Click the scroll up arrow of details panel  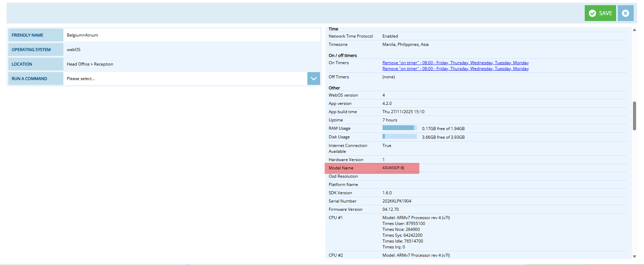pos(634,30)
